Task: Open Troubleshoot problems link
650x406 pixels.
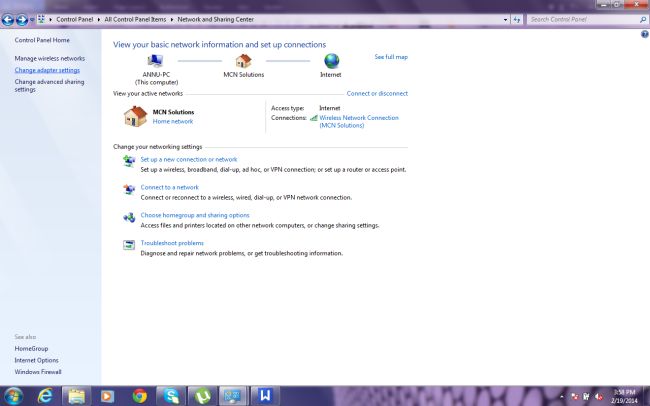Action: pyautogui.click(x=172, y=243)
